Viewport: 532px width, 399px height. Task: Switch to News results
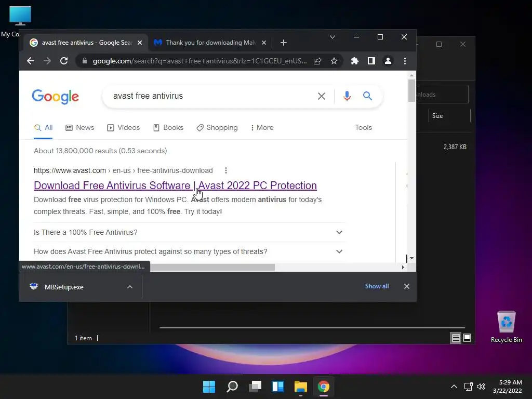(x=79, y=128)
